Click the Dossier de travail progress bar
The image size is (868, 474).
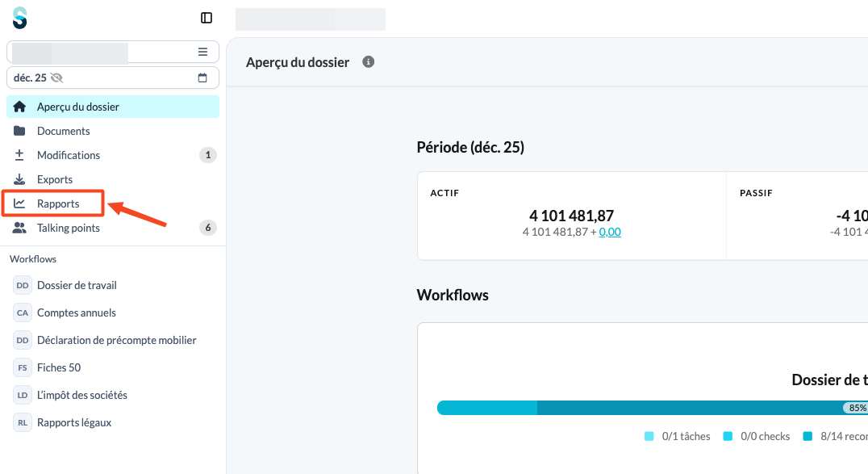pyautogui.click(x=652, y=408)
